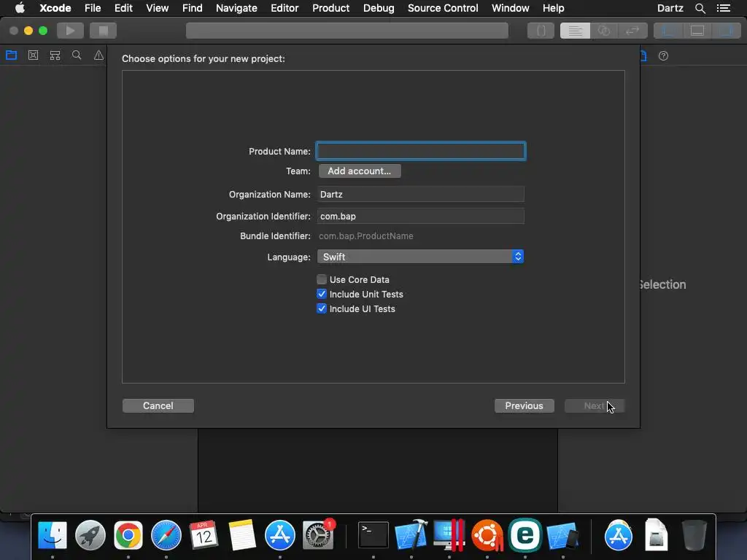Open the Help menu
The width and height of the screenshot is (747, 560).
point(553,8)
